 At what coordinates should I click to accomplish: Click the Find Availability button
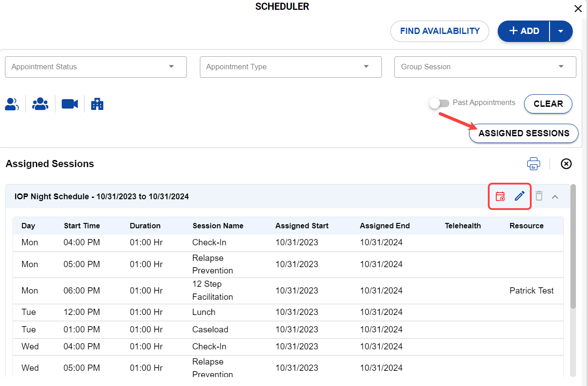click(440, 31)
